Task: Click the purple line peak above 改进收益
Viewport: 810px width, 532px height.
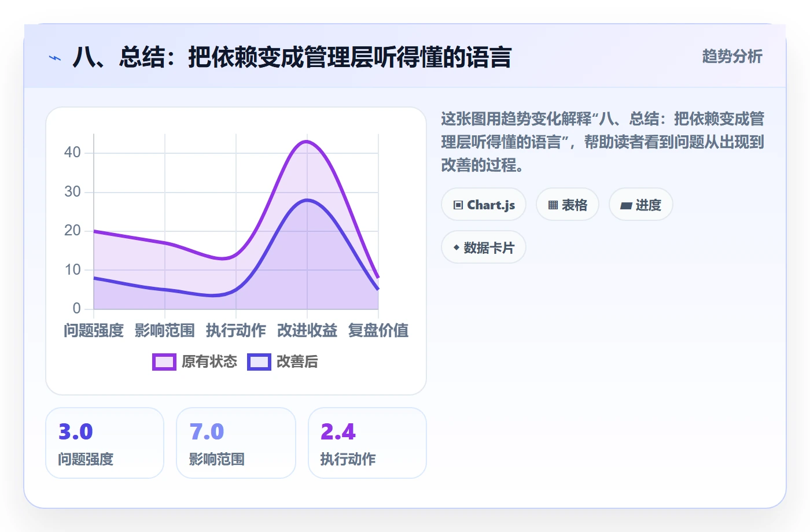Action: (306, 141)
